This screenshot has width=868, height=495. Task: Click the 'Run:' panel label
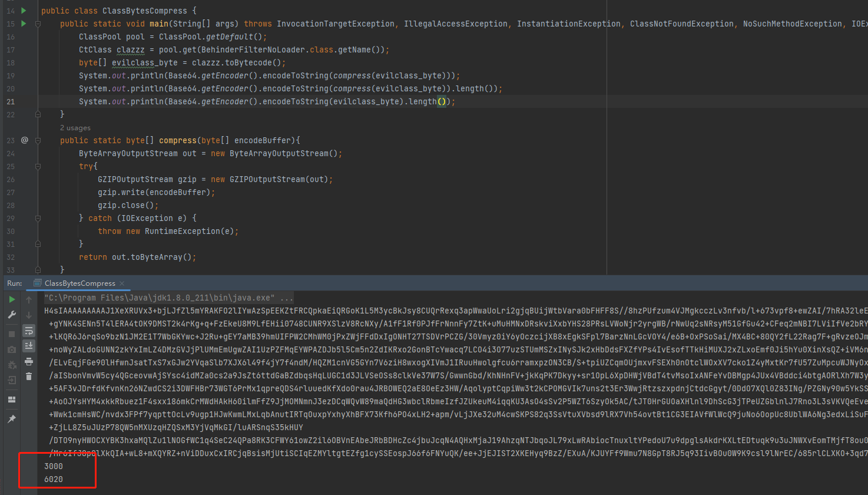(15, 283)
